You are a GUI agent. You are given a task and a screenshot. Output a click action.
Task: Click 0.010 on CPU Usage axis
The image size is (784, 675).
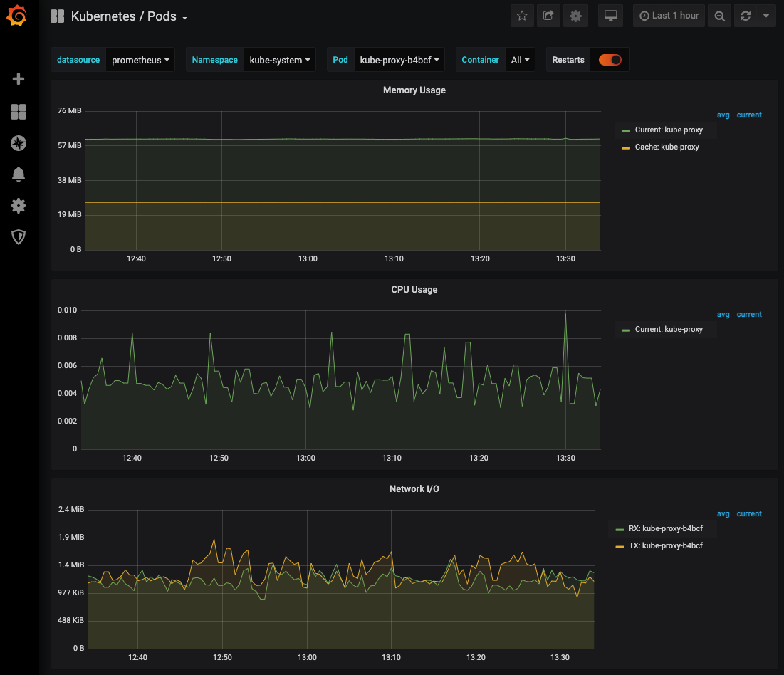67,310
